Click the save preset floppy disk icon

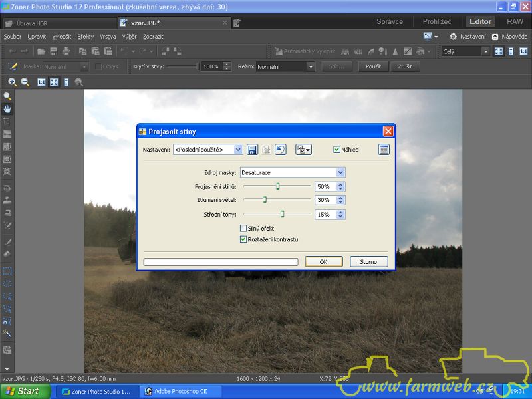[252, 150]
